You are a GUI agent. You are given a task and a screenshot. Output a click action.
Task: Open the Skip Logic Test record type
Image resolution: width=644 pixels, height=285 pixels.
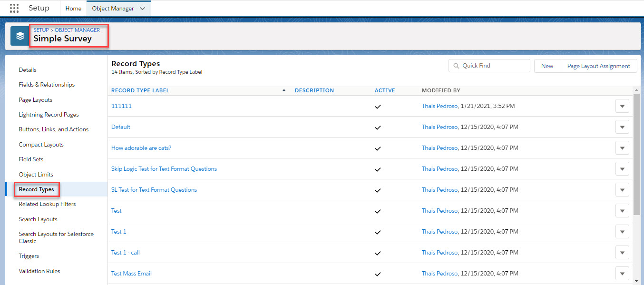click(164, 169)
